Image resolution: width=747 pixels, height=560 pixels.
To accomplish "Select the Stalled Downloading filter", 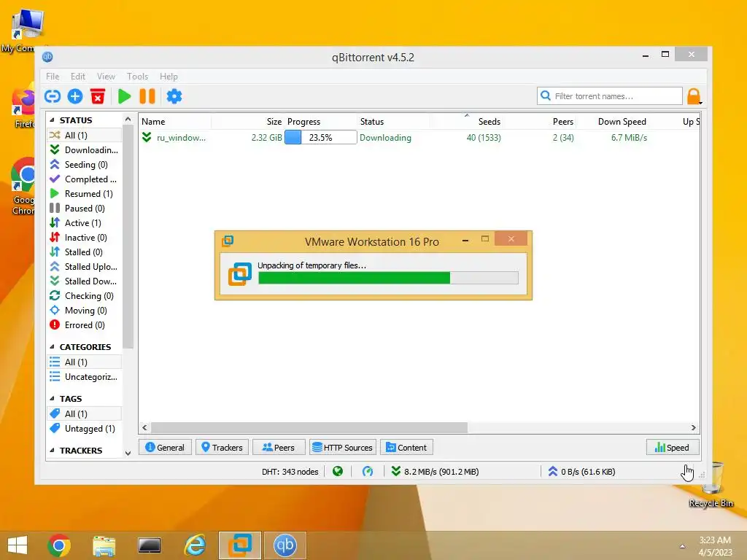I will click(x=85, y=281).
